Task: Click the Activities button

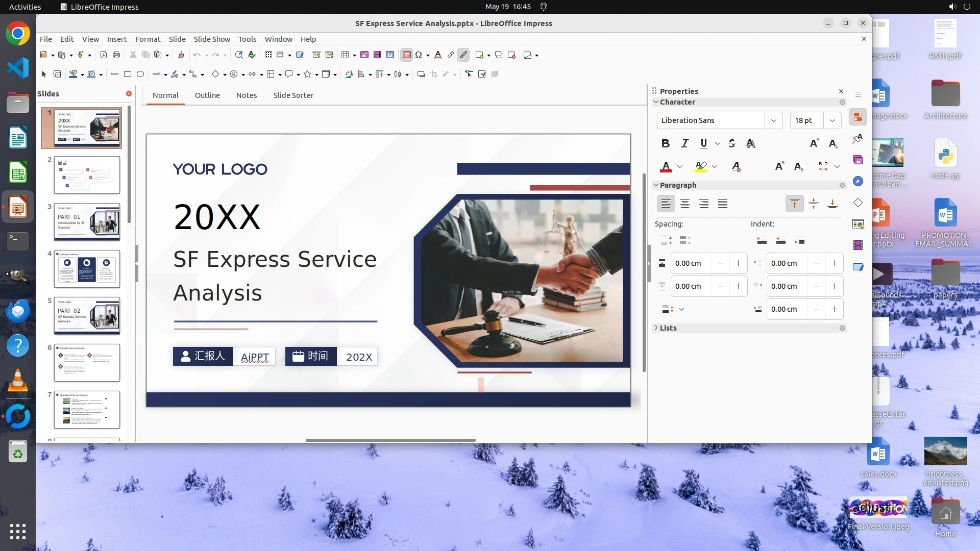Action: [25, 7]
